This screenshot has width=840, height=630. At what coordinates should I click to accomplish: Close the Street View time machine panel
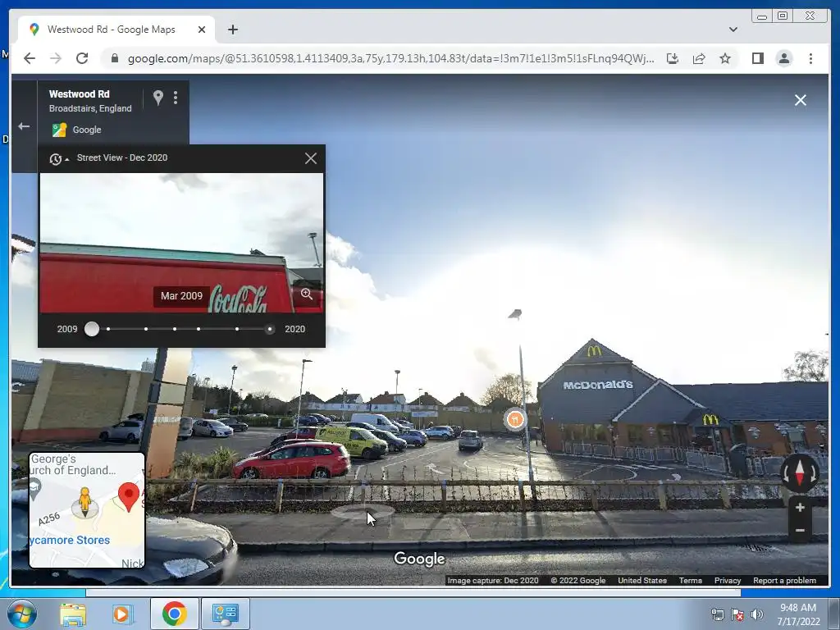click(x=311, y=158)
